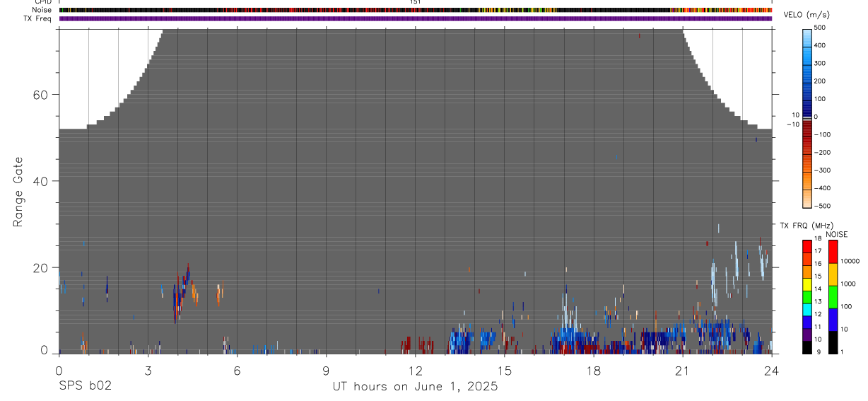Click the red segment of the NOISE color bar

tap(833, 252)
